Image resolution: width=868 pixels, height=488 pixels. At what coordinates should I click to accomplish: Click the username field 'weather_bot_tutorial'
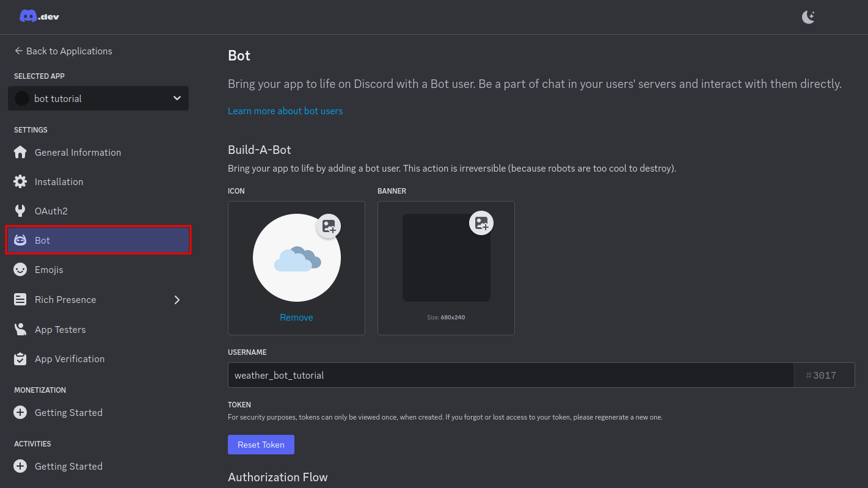pos(511,375)
